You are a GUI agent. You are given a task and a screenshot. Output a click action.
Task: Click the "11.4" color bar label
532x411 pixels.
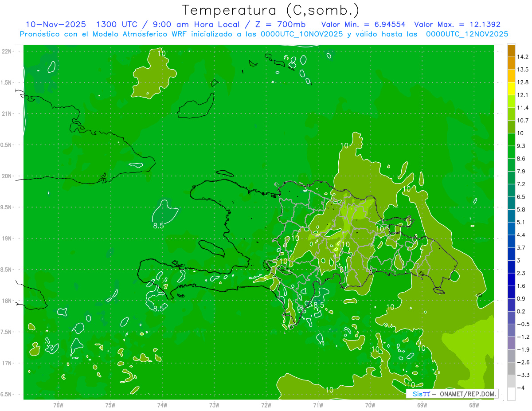523,108
